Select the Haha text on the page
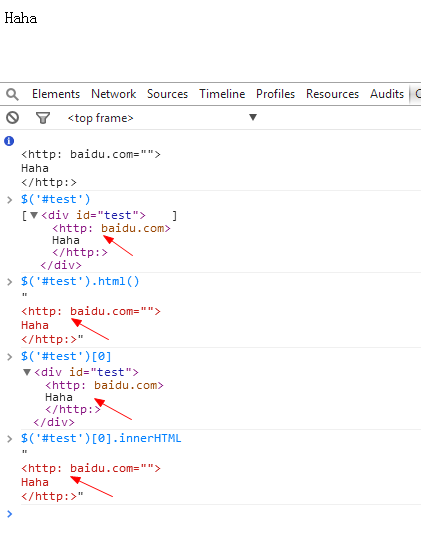421x538 pixels. click(x=21, y=18)
